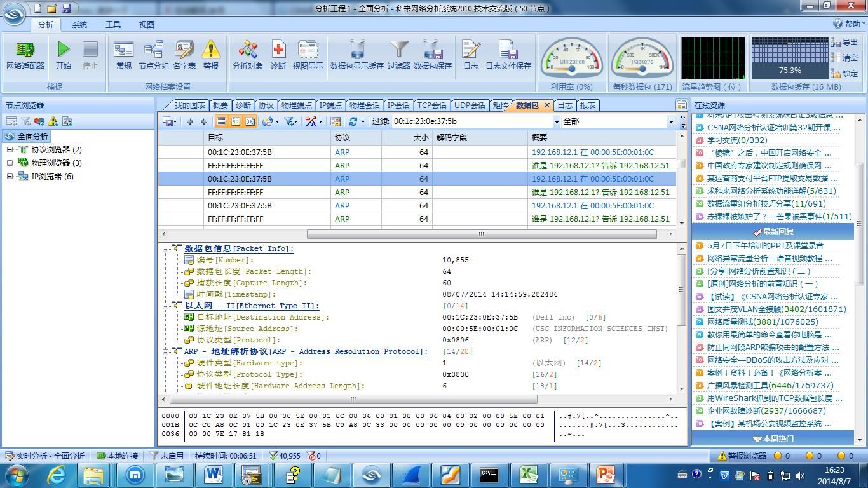Click the 日志文件保存 log file save icon
Image resolution: width=868 pixels, height=488 pixels.
coord(508,55)
